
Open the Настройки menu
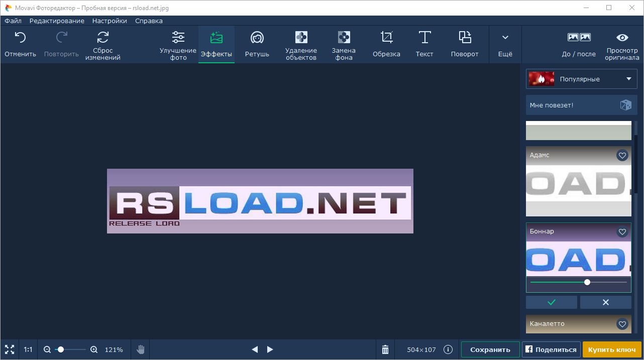[110, 21]
